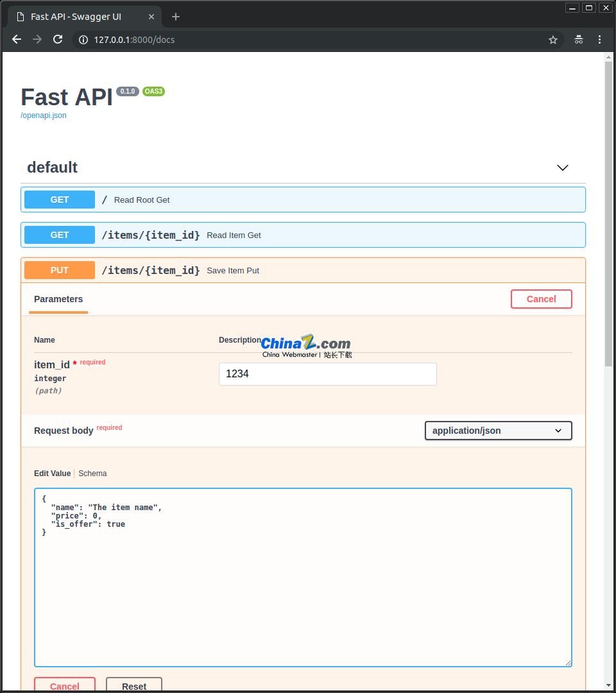
Task: Open a new tab with plus icon
Action: pyautogui.click(x=176, y=17)
